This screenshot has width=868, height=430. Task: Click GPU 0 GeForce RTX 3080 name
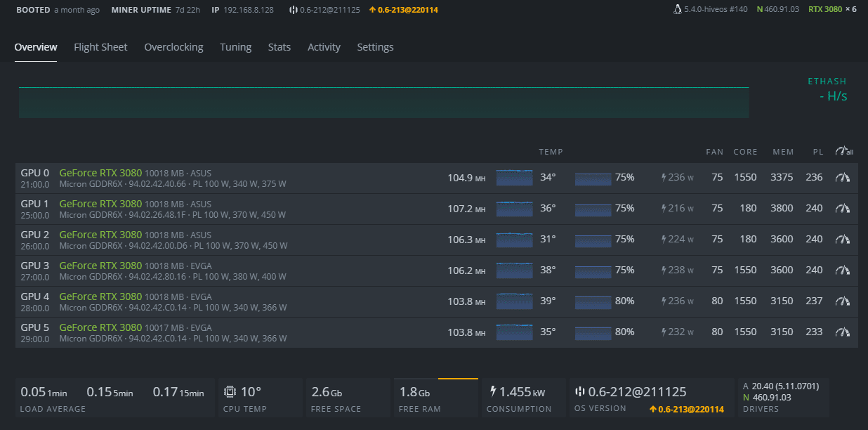click(100, 173)
